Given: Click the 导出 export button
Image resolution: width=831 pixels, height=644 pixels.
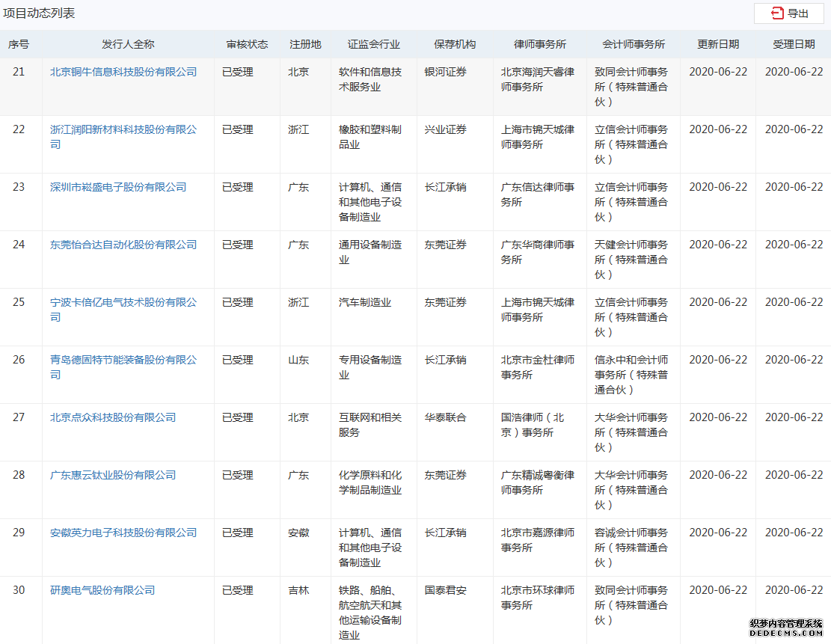Looking at the screenshot, I should coord(788,13).
